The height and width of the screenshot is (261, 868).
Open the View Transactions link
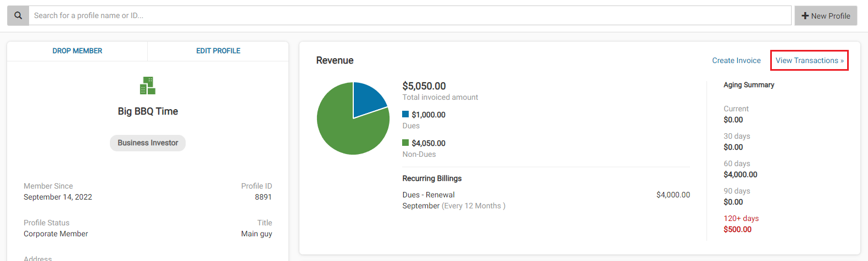tap(810, 60)
